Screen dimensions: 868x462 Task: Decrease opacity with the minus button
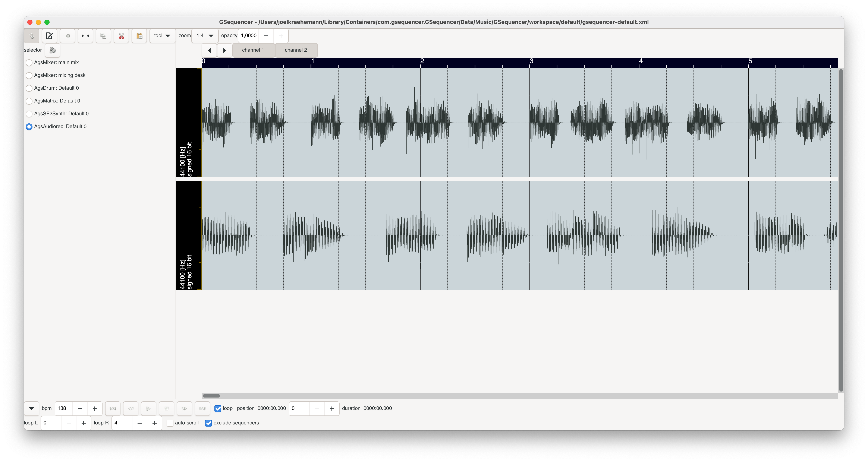point(266,35)
